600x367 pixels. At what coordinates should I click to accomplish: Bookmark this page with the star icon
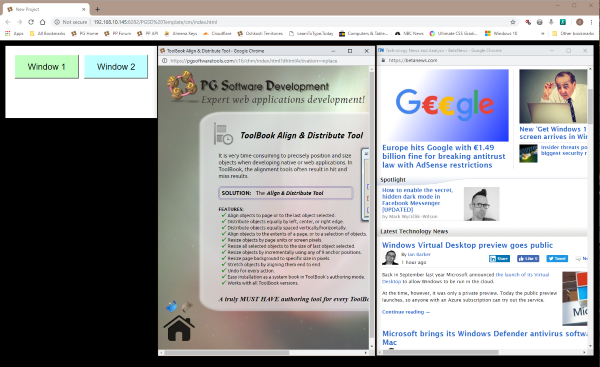(x=513, y=22)
